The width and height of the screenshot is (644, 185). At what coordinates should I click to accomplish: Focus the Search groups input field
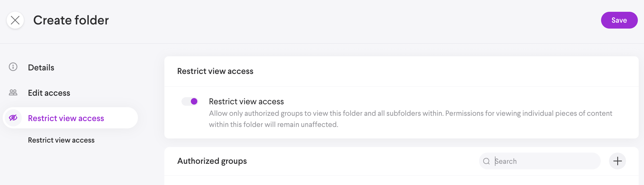pos(544,161)
